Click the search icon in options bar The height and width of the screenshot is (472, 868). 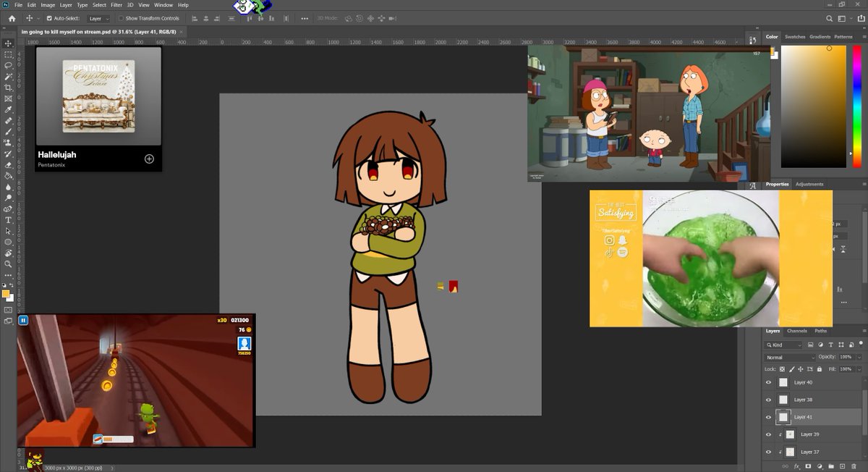(830, 19)
